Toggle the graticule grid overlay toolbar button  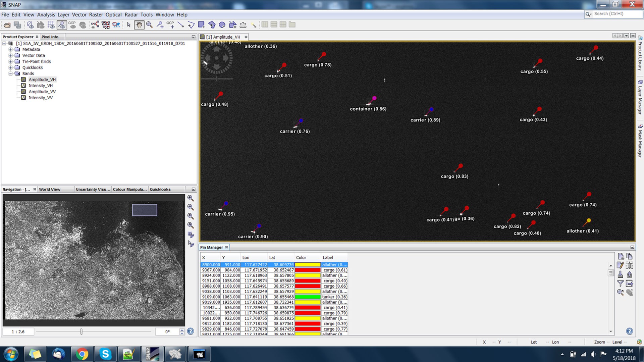[x=51, y=25]
